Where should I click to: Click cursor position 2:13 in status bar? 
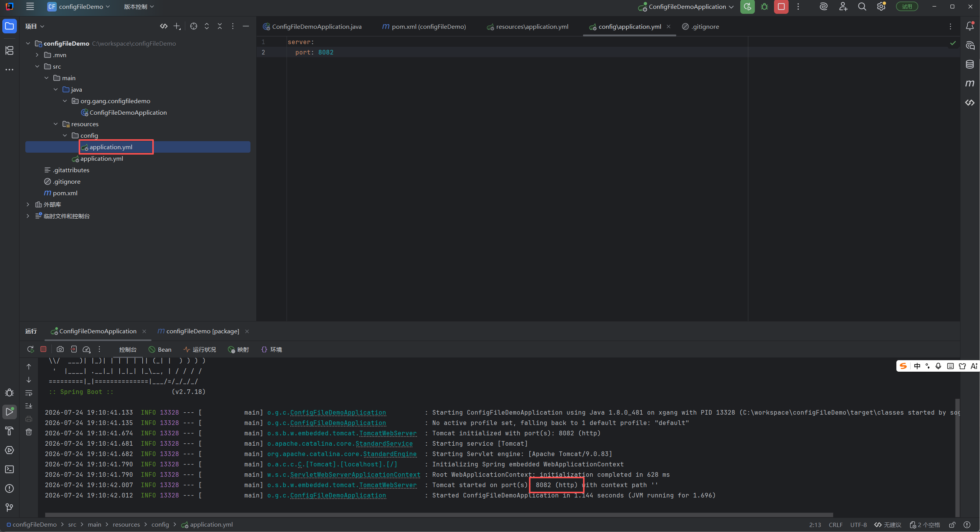pos(815,525)
